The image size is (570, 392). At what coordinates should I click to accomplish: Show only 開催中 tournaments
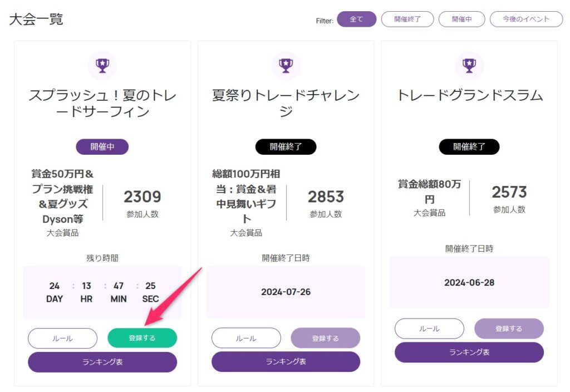point(461,19)
